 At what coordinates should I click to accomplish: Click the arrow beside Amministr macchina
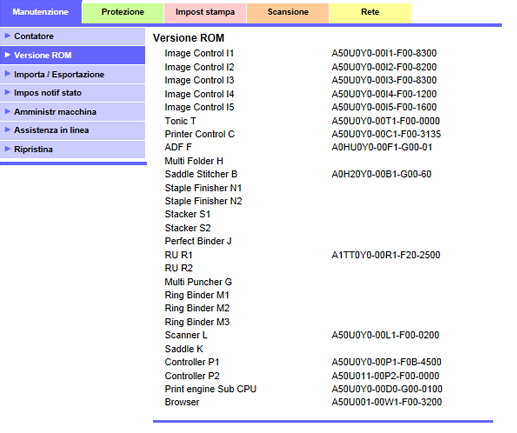7,111
